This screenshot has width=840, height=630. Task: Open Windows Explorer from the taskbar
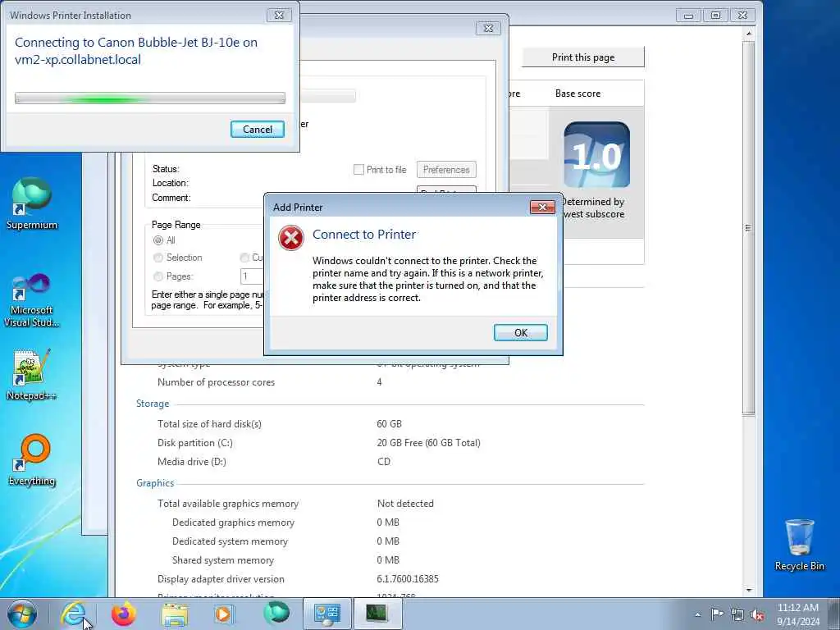click(175, 614)
